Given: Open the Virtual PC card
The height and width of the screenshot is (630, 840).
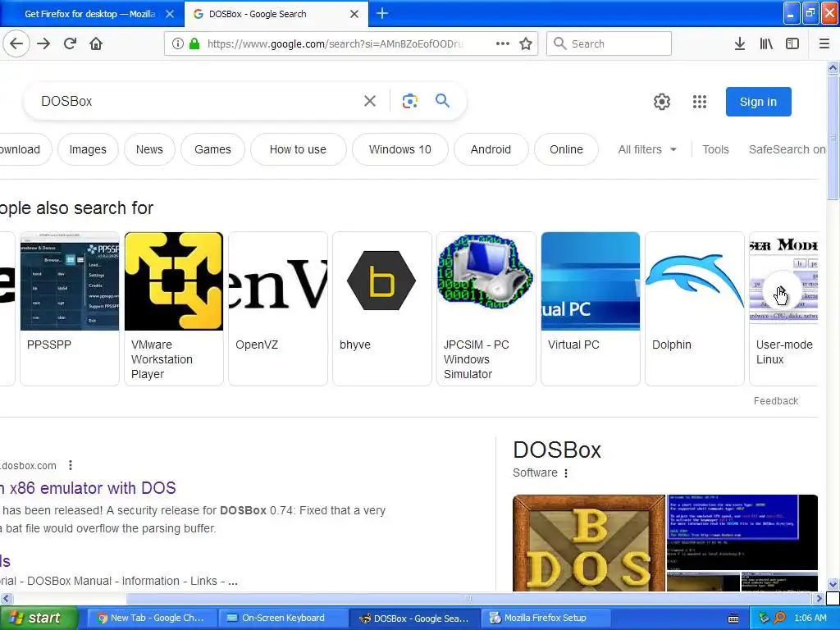Looking at the screenshot, I should pyautogui.click(x=591, y=308).
